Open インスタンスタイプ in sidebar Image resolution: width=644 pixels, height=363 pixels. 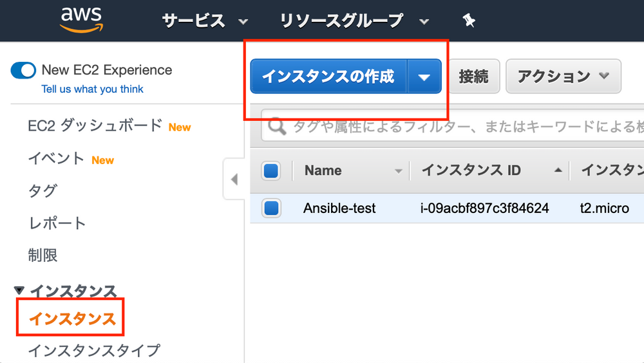click(94, 351)
